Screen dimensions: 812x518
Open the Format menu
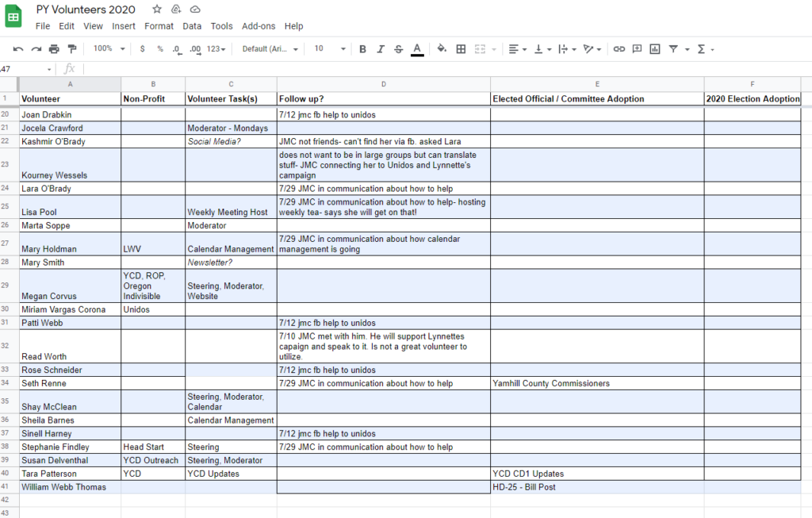[x=159, y=26]
